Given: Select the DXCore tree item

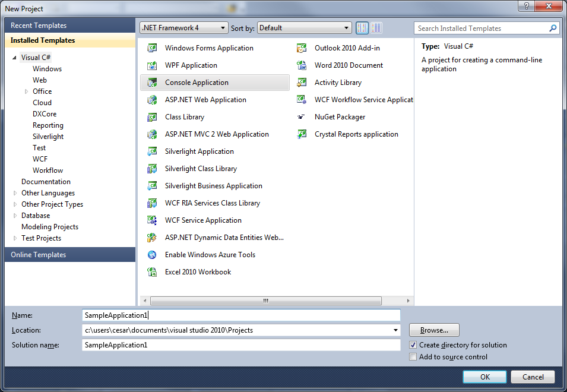Looking at the screenshot, I should tap(45, 114).
